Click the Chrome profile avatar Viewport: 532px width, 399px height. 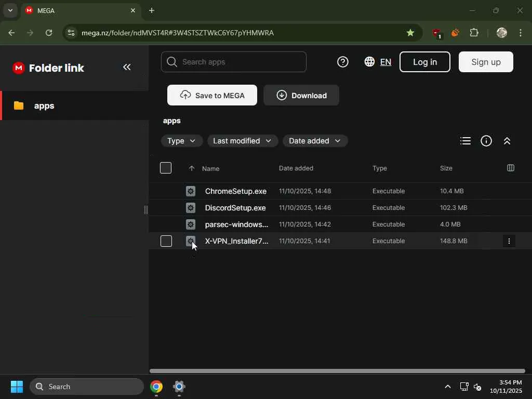pos(502,33)
